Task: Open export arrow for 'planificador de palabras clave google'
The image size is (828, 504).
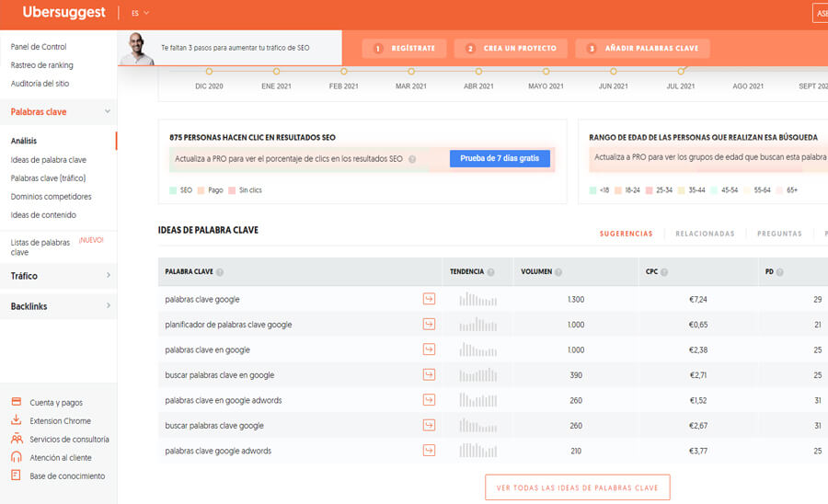Action: point(429,324)
